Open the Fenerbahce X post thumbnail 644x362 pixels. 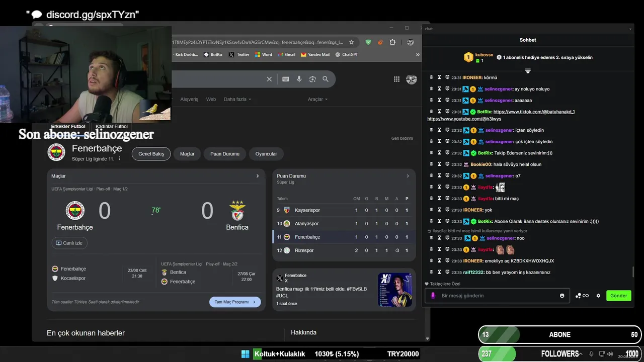tap(395, 290)
